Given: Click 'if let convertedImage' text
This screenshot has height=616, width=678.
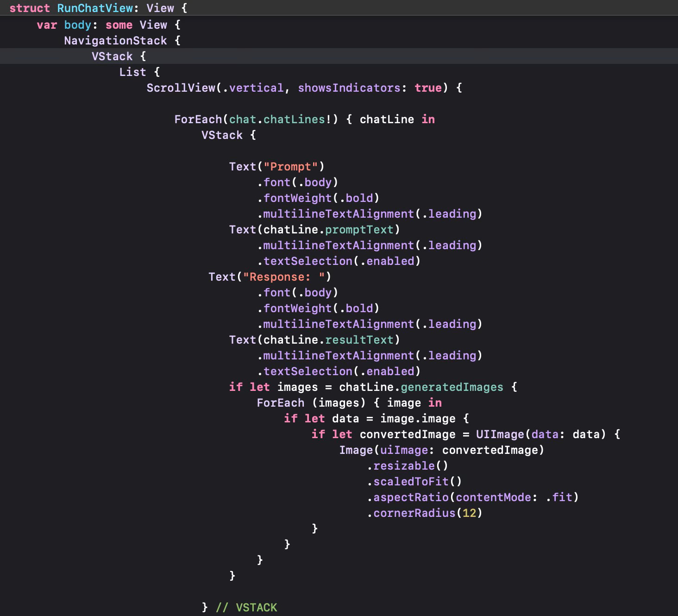Looking at the screenshot, I should [x=383, y=434].
